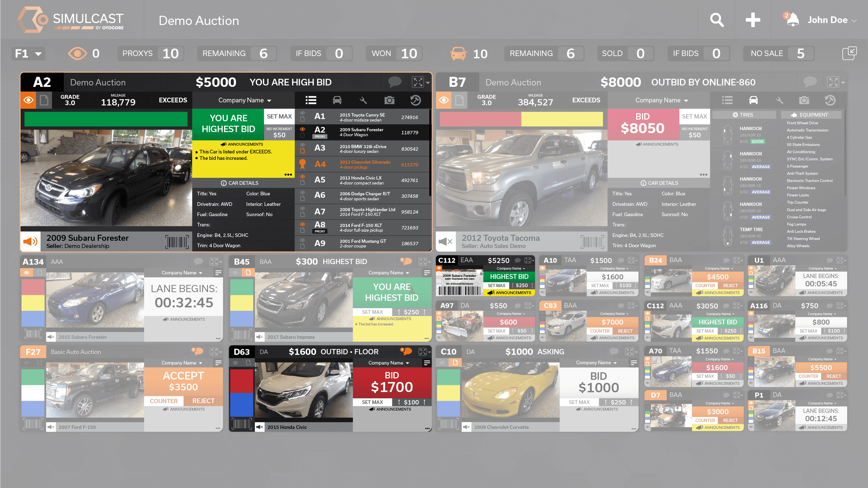The width and height of the screenshot is (868, 488).
Task: Open the chat notification in B45 lane
Action: [x=406, y=261]
